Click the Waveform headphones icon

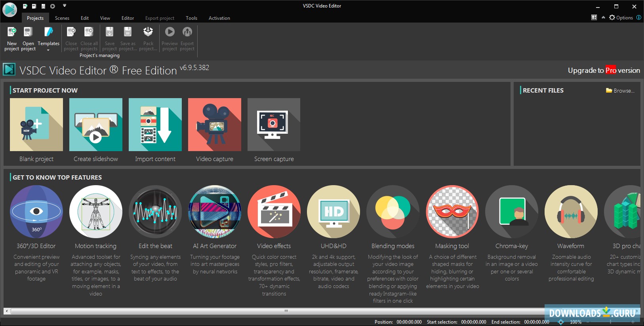571,212
